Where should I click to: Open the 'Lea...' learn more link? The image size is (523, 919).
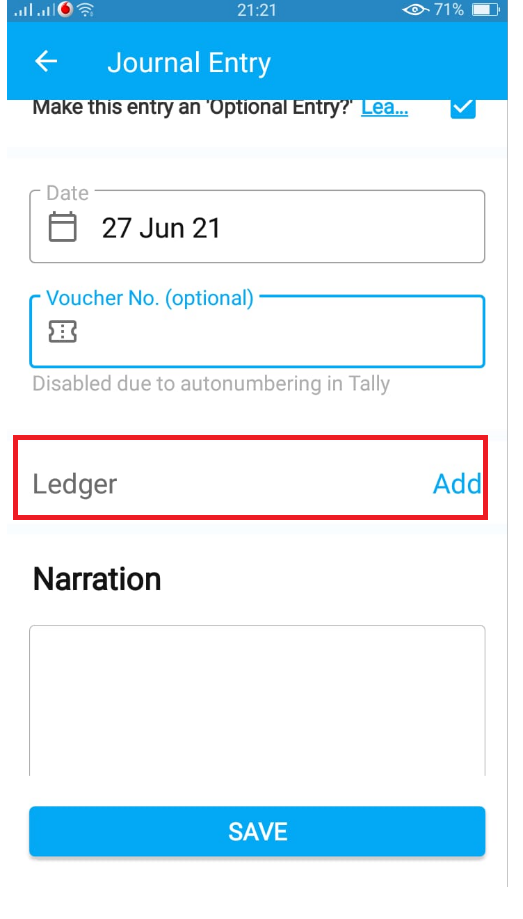point(385,108)
